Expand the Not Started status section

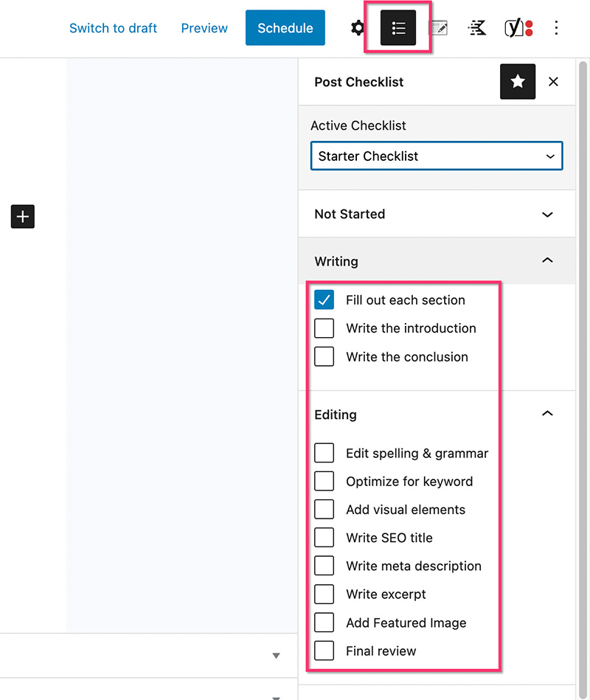click(x=437, y=214)
